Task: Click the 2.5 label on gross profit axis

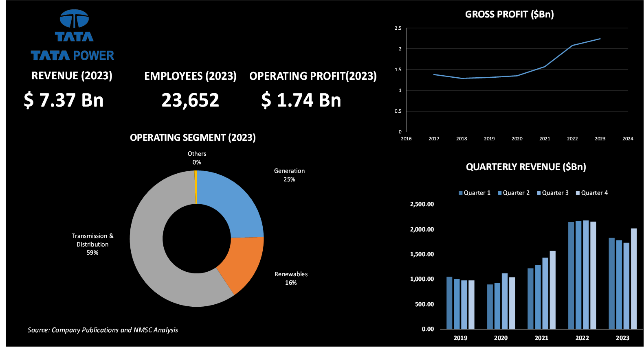Action: [398, 28]
